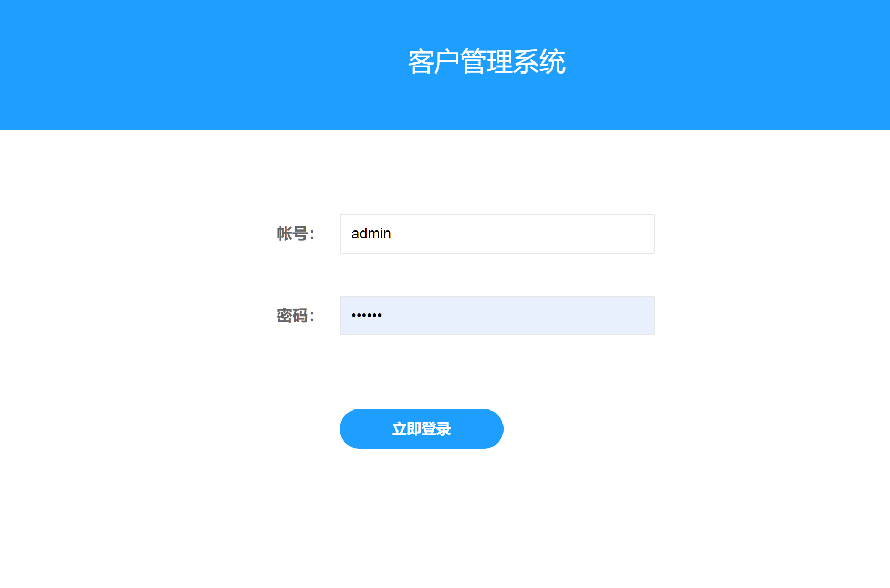Log in via the rounded 立即登录 button
This screenshot has width=890, height=588.
[x=421, y=429]
